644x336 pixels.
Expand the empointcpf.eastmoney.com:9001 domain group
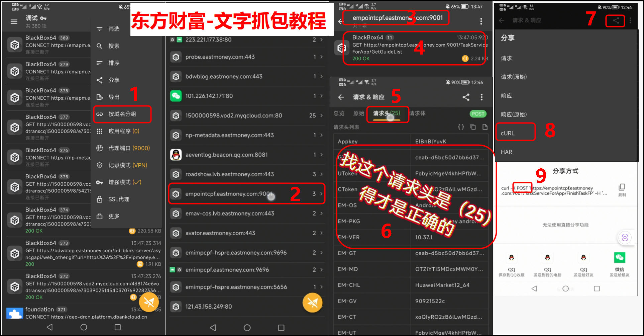[247, 194]
